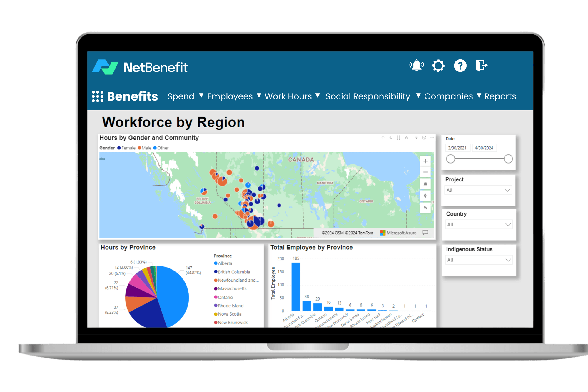The height and width of the screenshot is (392, 588).
Task: Click the 4/30/2024 date input field
Action: tap(484, 148)
